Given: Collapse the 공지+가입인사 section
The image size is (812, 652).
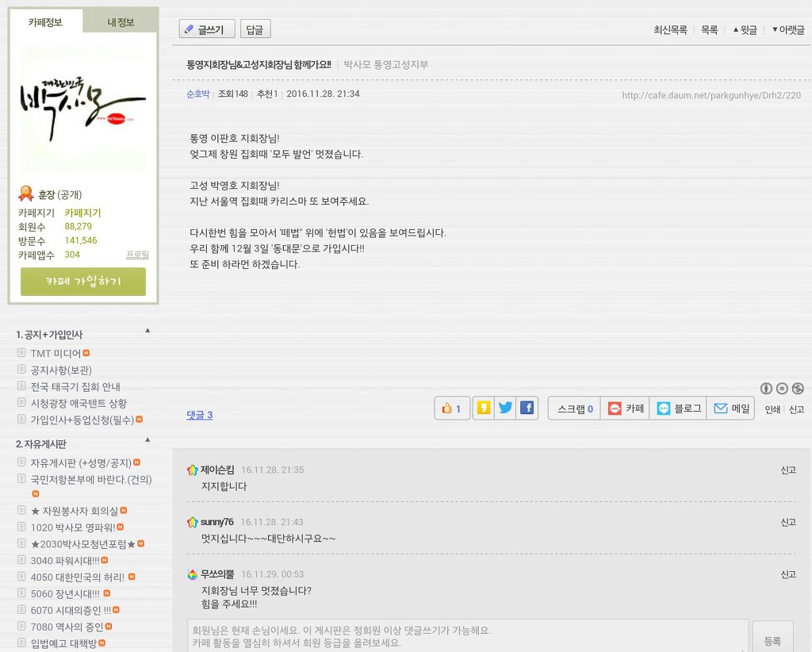Looking at the screenshot, I should 147,330.
